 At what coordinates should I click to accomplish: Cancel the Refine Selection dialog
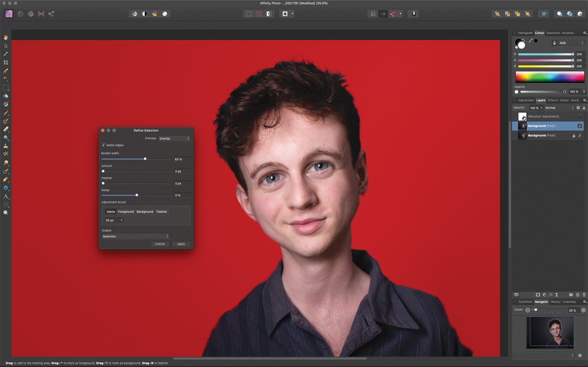coord(159,243)
